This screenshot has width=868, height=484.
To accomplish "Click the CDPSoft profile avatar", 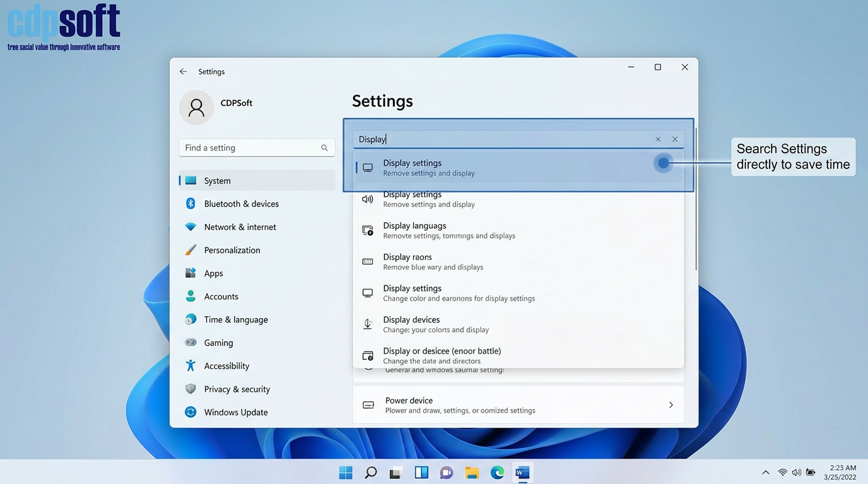I will point(196,108).
